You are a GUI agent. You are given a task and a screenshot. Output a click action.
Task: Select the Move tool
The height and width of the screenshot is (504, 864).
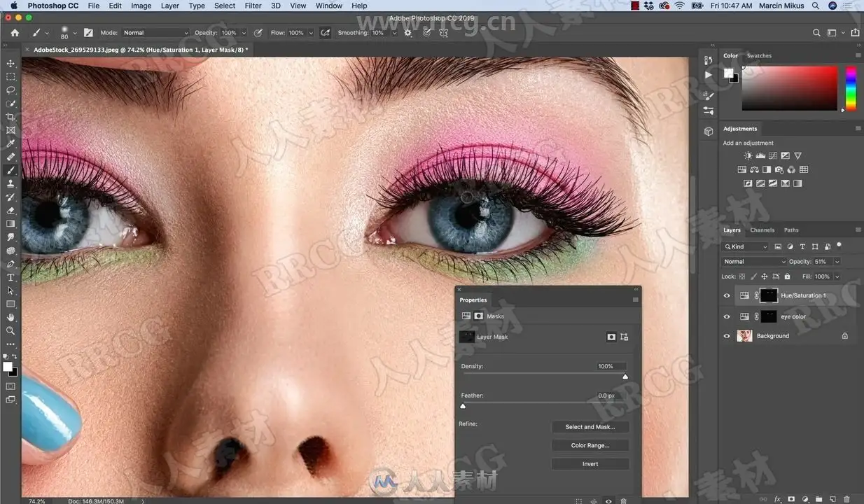[11, 64]
